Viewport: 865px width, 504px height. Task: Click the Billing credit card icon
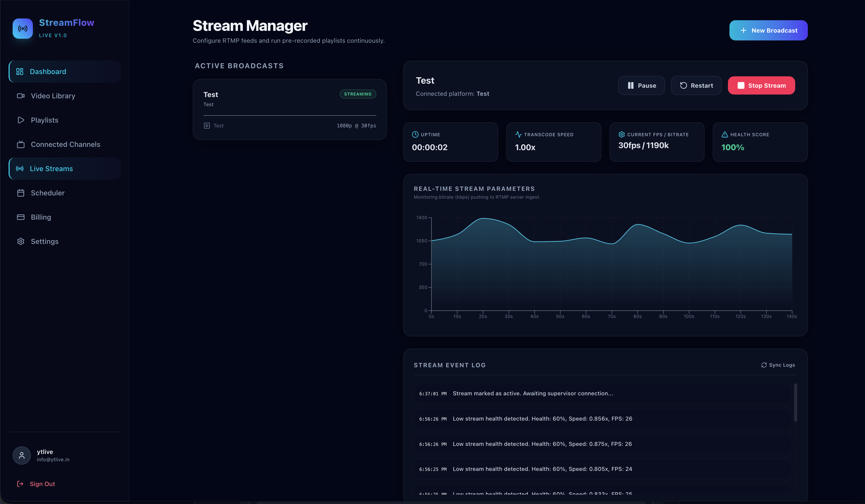point(20,217)
